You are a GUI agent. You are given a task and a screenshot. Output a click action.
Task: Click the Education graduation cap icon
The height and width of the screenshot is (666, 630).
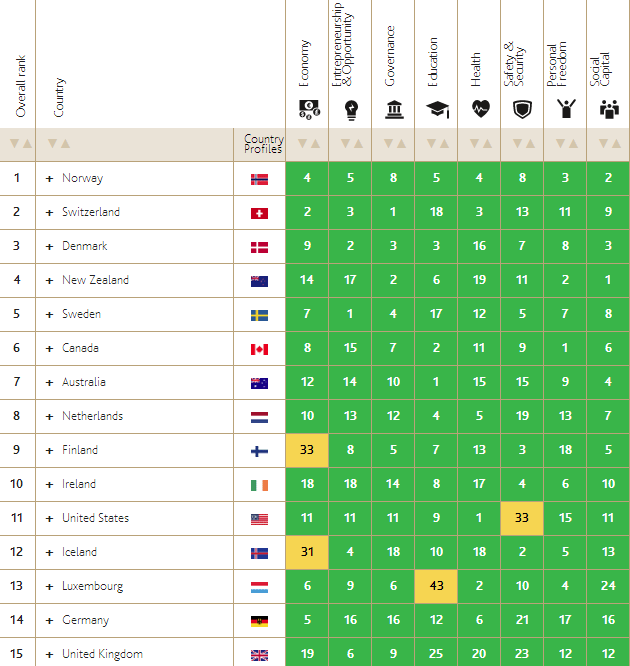click(x=436, y=110)
